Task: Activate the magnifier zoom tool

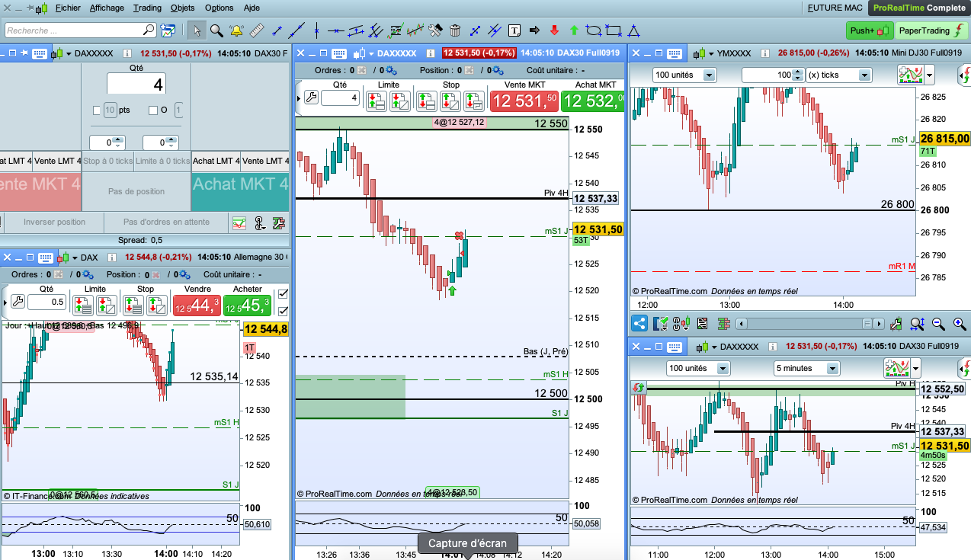Action: pos(216,30)
